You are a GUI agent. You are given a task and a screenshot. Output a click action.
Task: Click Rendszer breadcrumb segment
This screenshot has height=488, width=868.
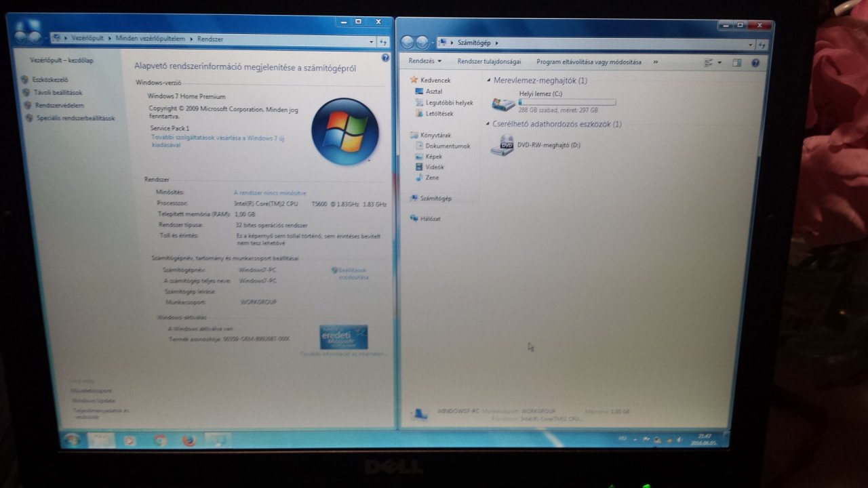click(x=210, y=39)
